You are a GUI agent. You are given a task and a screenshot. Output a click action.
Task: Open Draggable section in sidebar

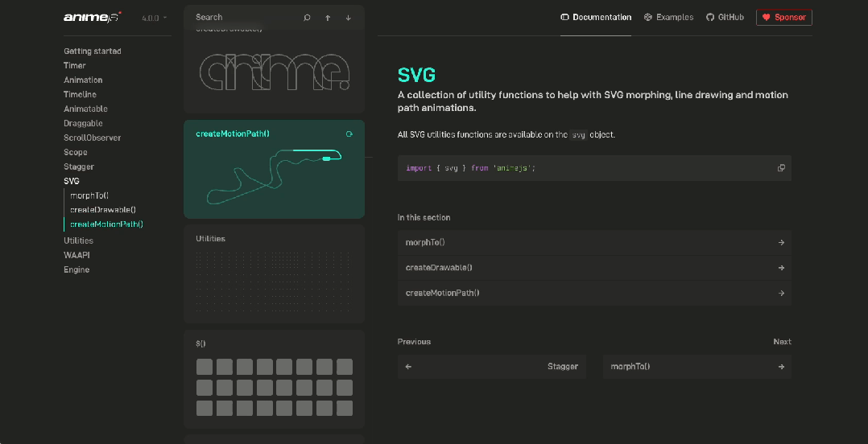click(x=83, y=123)
